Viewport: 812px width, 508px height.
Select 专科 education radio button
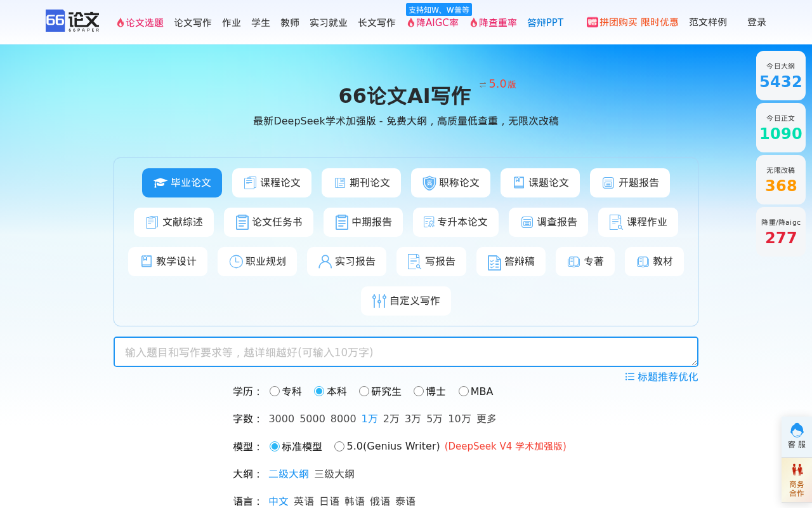(275, 391)
